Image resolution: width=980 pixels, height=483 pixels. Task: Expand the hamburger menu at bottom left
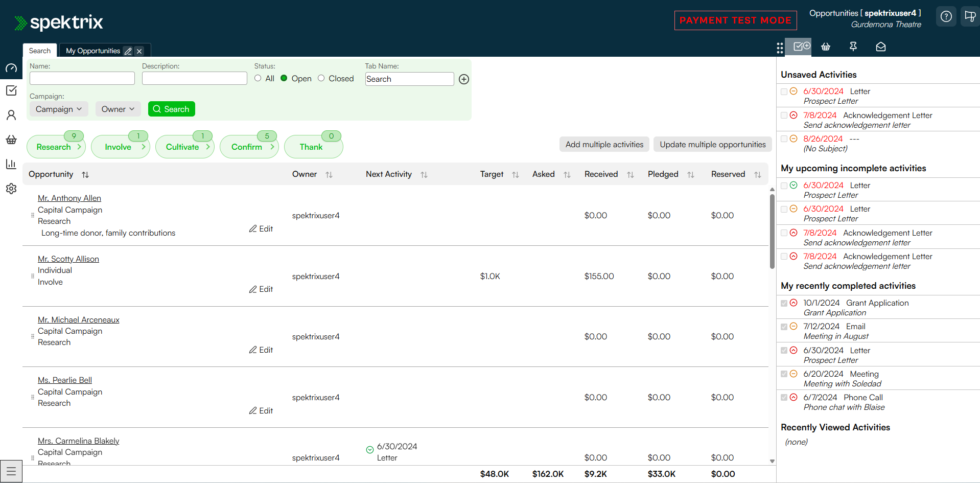click(x=11, y=471)
